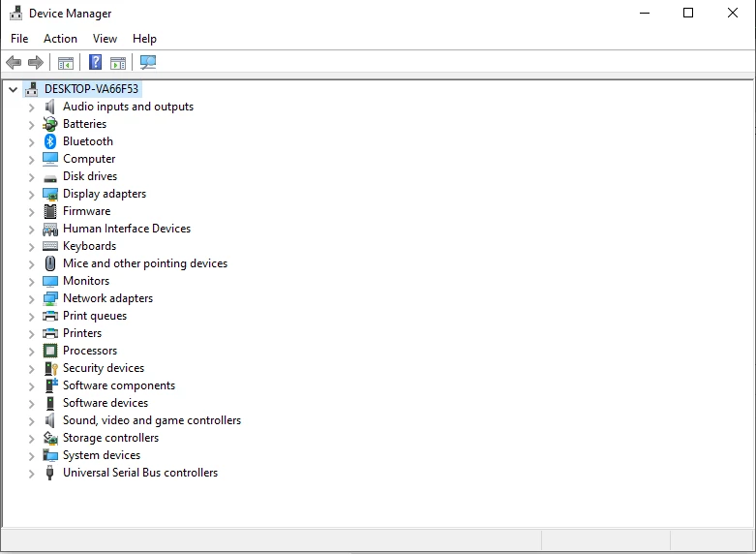The image size is (756, 554).
Task: Click the Software devices icon
Action: [x=50, y=403]
